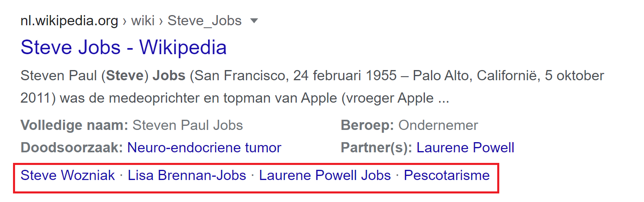Expand the dropdown arrow beside the Wikipedia URL
This screenshot has height=202, width=644.
coord(254,21)
